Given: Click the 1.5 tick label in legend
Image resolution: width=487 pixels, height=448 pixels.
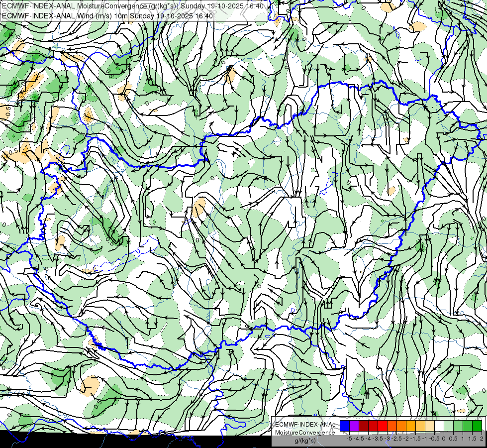Looking at the screenshot, I should [473, 439].
